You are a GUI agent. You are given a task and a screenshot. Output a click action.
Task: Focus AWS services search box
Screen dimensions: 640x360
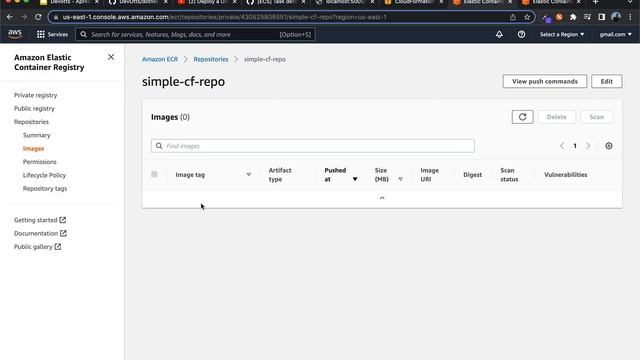195,34
